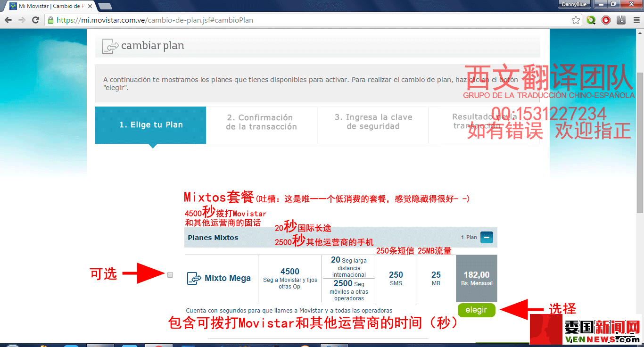644x347 pixels.
Task: Click the cambiar plan header icon
Action: pyautogui.click(x=109, y=46)
